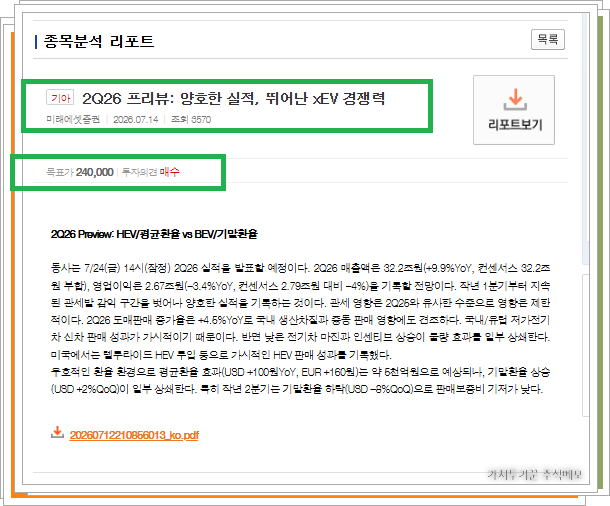Click the date 2026.07.14

136,119
